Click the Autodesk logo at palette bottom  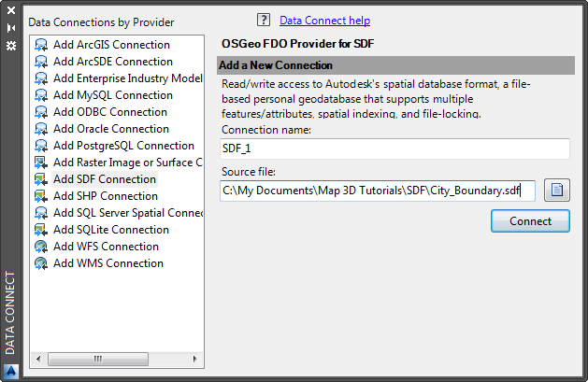click(11, 372)
